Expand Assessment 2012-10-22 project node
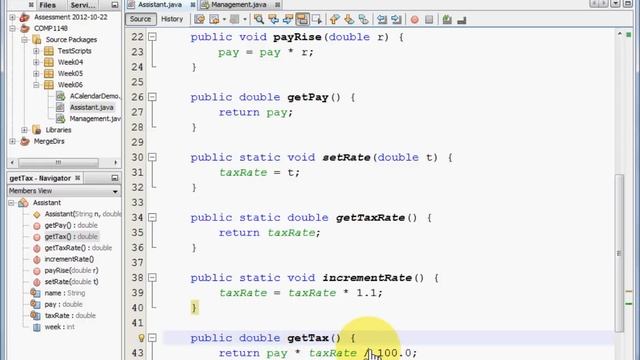 [x=13, y=17]
